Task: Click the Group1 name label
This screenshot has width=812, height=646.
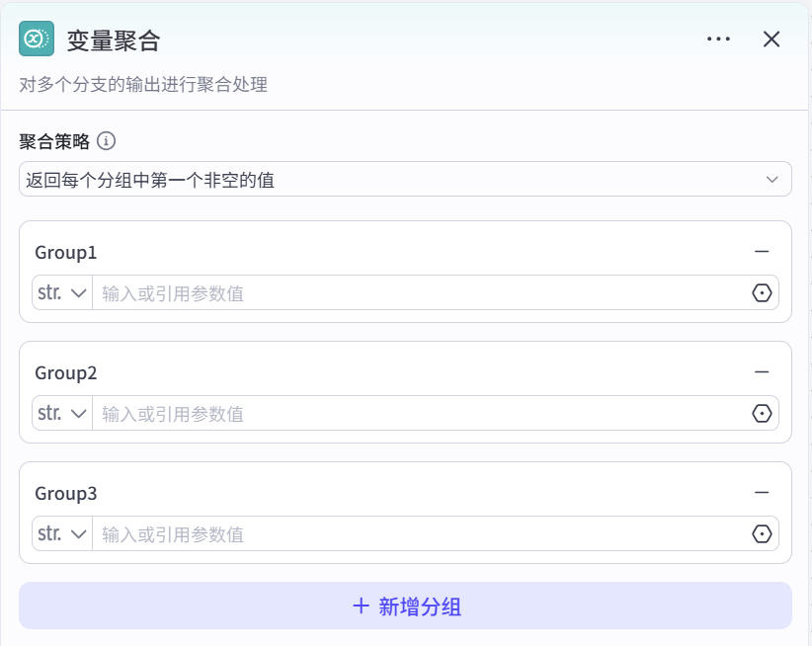Action: click(x=66, y=253)
